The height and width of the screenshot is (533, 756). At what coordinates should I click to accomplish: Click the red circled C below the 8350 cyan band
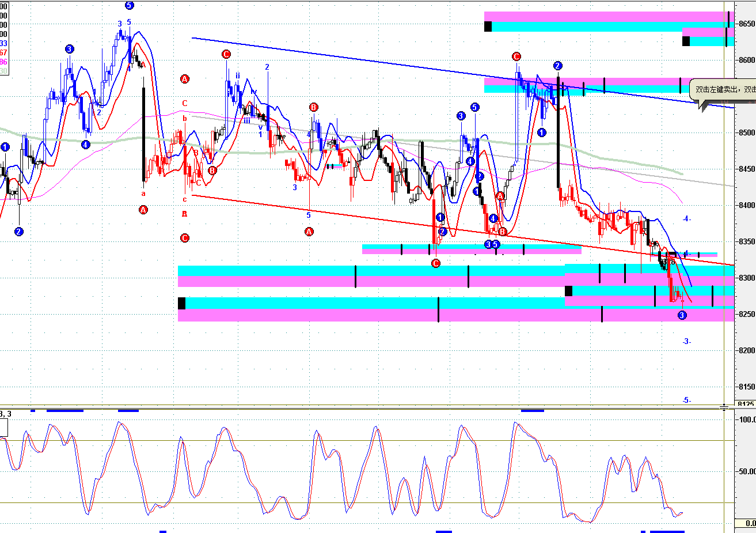pyautogui.click(x=435, y=263)
